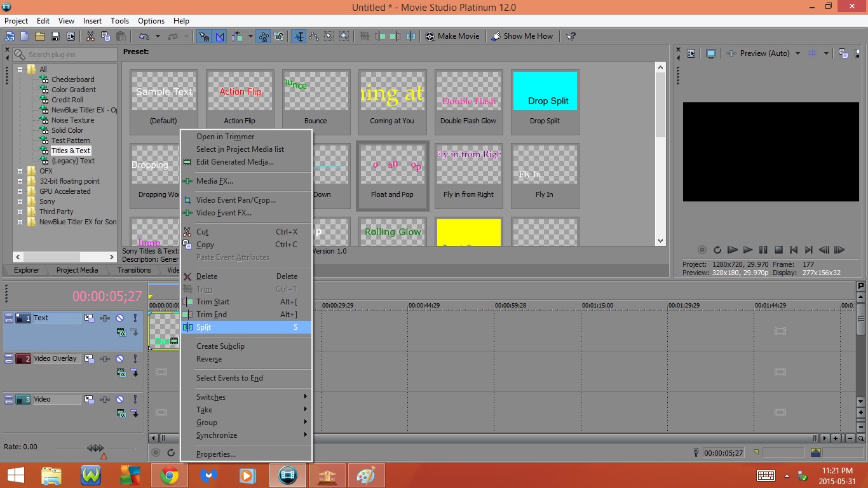Choose Properties from the context menu

[x=247, y=454]
